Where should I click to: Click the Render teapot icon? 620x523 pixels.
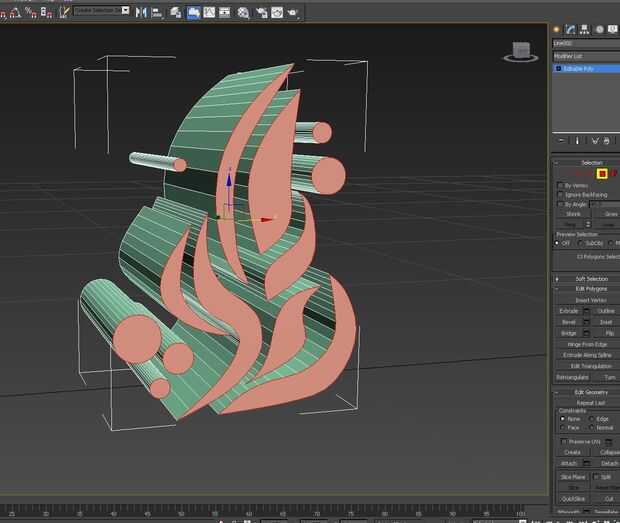point(293,12)
